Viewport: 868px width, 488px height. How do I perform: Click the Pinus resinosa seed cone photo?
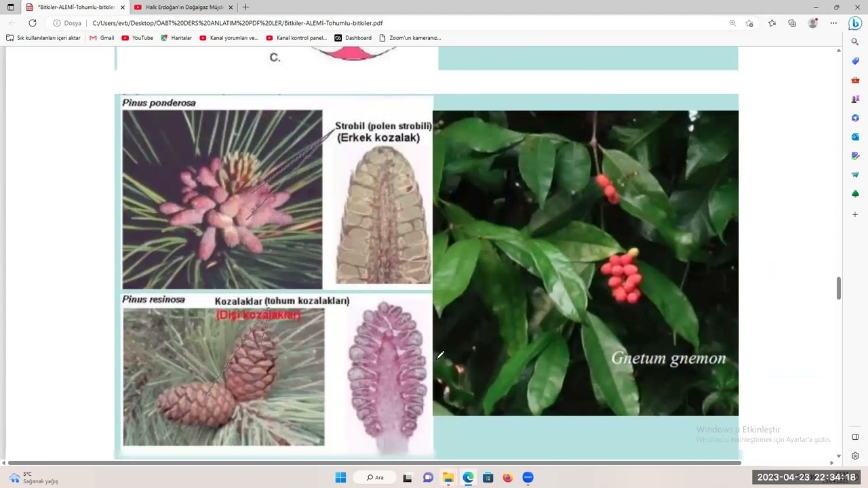pos(224,377)
